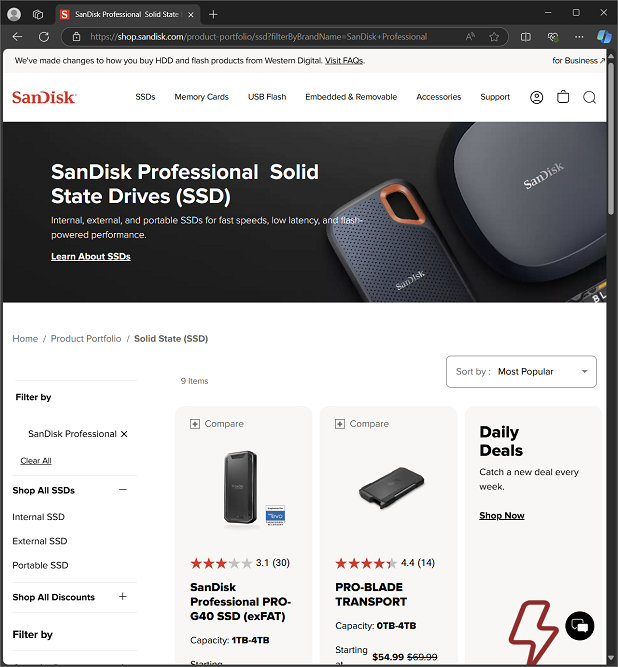Open the account profile icon
618x667 pixels.
pyautogui.click(x=536, y=97)
